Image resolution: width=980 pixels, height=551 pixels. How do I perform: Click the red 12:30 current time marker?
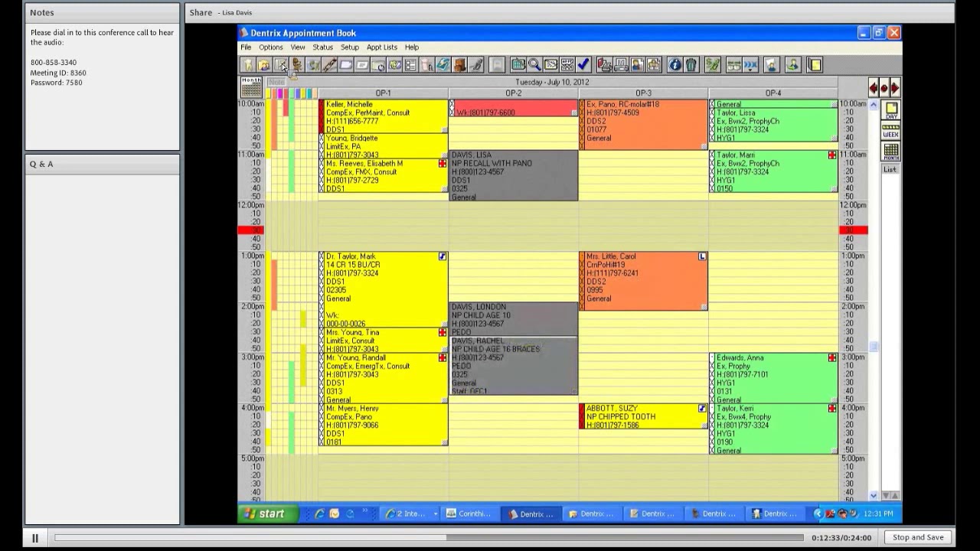[x=251, y=230]
